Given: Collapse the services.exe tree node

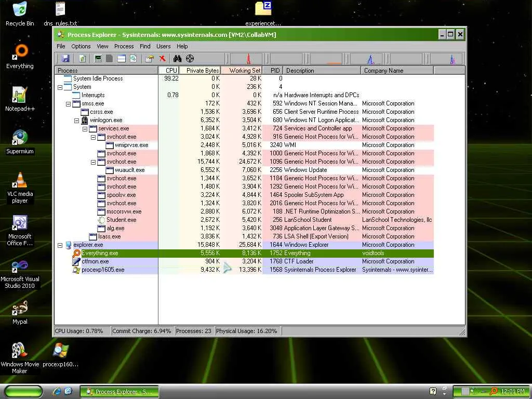Looking at the screenshot, I should pos(85,129).
